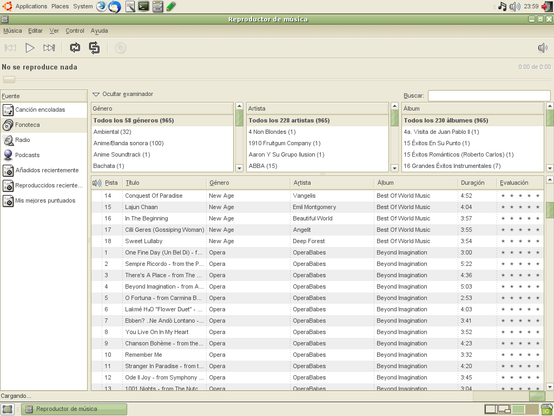Viewport: 554px width, 416px height.
Task: Select Todos los 58 géneros
Action: pyautogui.click(x=162, y=121)
